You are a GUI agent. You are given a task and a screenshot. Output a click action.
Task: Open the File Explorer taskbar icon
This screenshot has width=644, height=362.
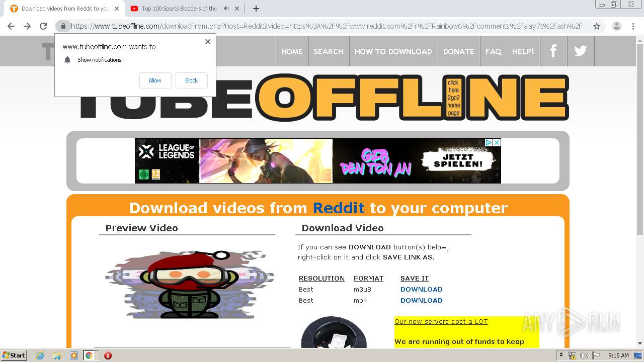[57, 355]
